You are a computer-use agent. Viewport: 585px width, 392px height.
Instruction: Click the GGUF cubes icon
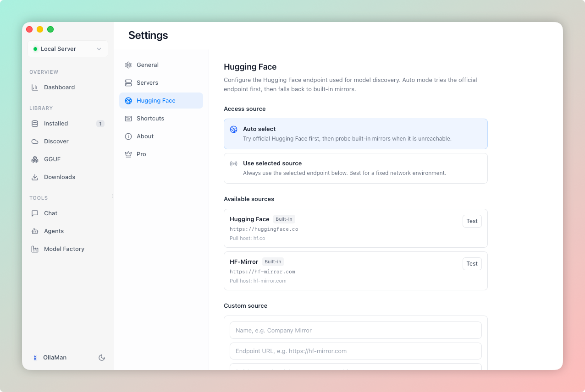(35, 159)
